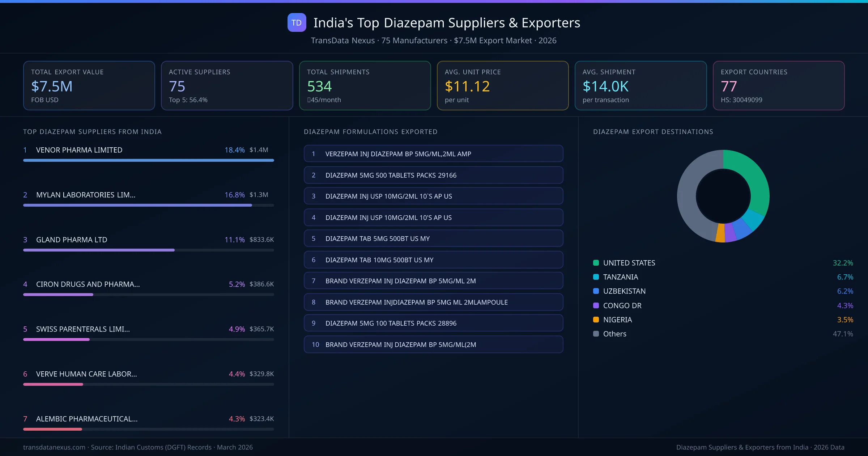
Task: Expand CIRON DRUGS AND PHARMA entry
Action: click(x=88, y=284)
